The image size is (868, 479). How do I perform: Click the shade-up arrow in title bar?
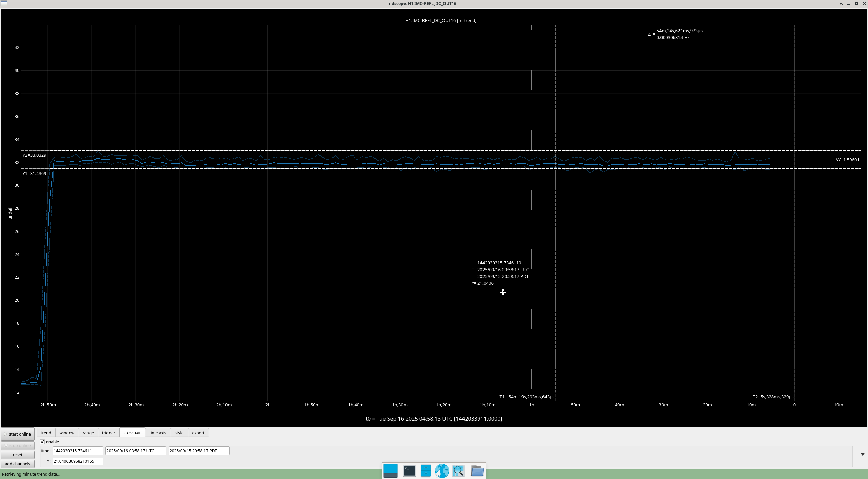coord(841,4)
